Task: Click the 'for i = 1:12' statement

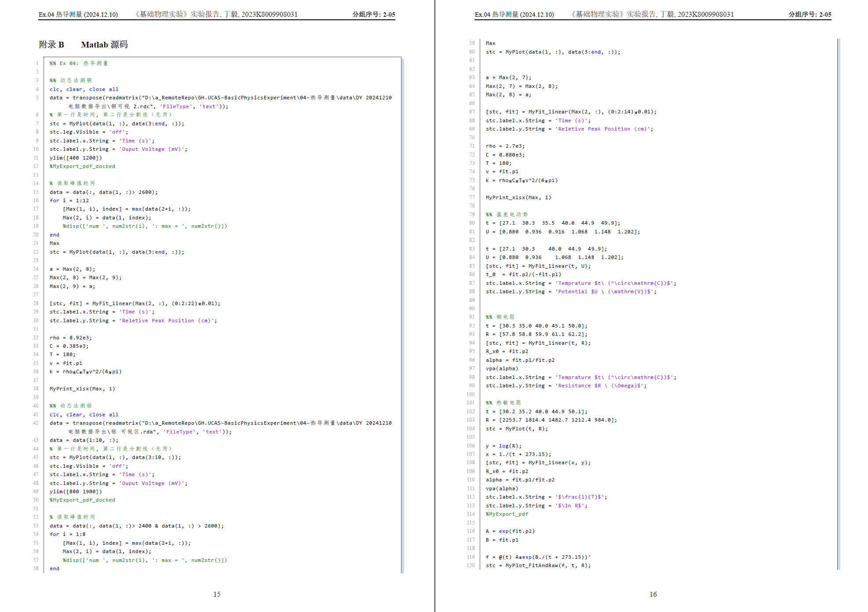Action: pos(69,200)
